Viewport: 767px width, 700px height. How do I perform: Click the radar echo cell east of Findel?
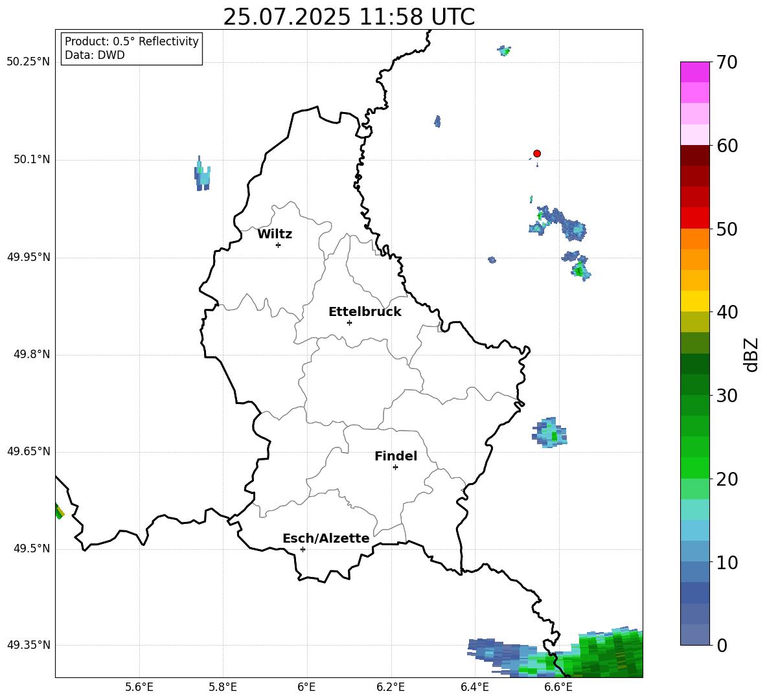[x=549, y=432]
